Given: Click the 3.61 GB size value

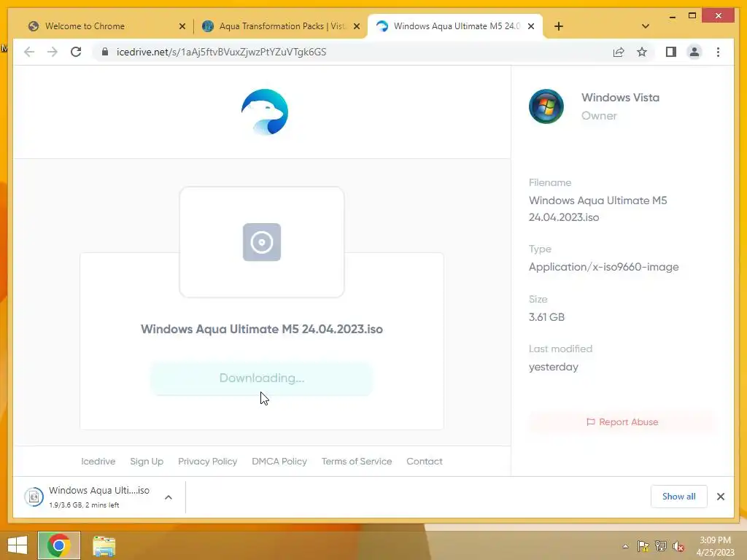Looking at the screenshot, I should coord(546,317).
